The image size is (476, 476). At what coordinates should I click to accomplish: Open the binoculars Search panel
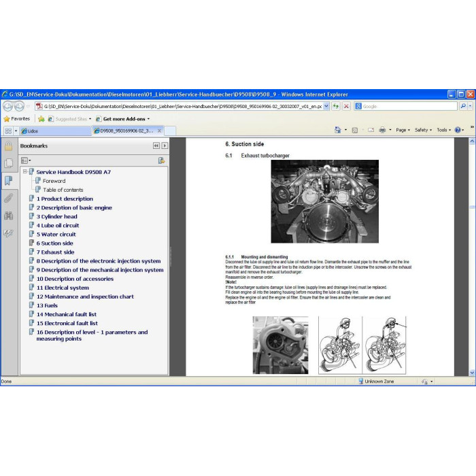tap(8, 216)
